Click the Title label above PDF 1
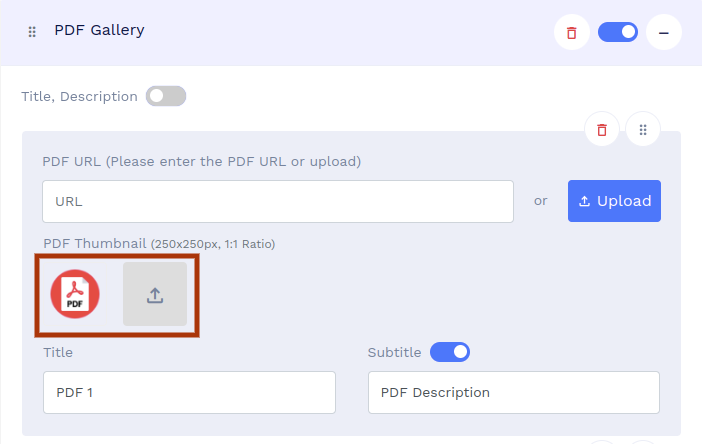This screenshot has width=702, height=444. 58,352
